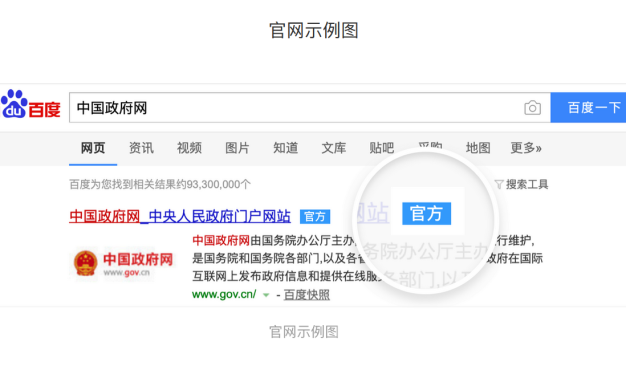This screenshot has width=626, height=386.
Task: Click the small 官方 badge beside result title
Action: pos(315,217)
